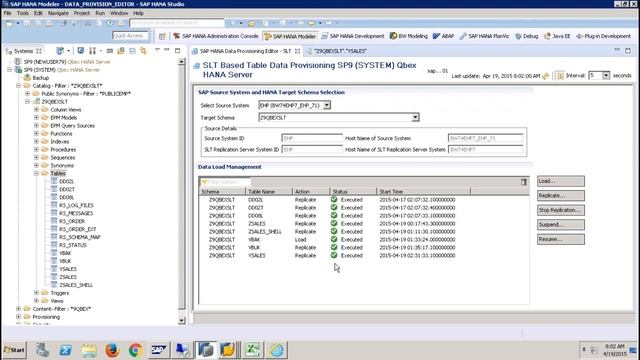Click the Start Time column header
Screen dimensions: 640x360
[x=424, y=191]
